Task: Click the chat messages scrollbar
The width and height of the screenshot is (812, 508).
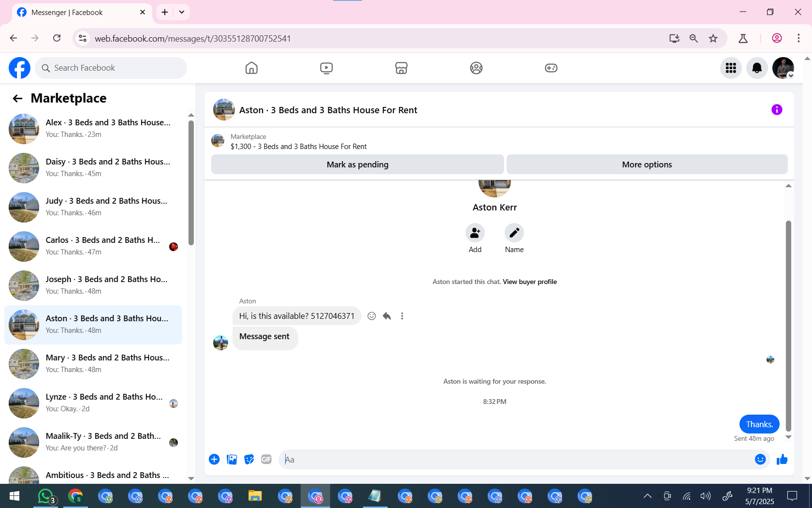Action: [788, 326]
